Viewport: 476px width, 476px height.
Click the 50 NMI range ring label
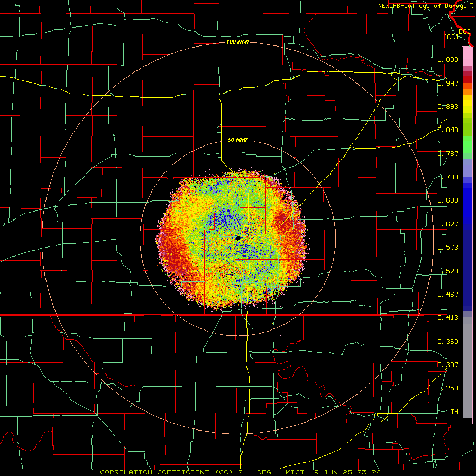click(237, 140)
